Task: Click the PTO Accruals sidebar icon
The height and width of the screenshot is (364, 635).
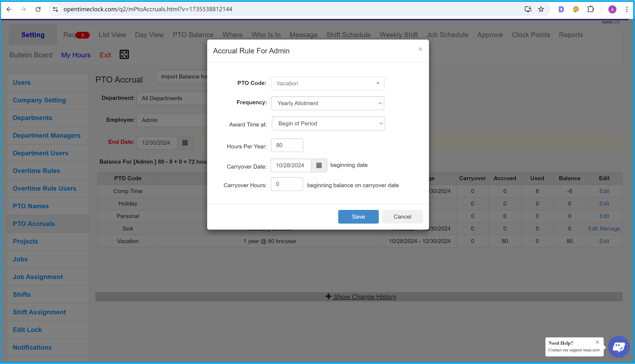Action: pos(34,224)
